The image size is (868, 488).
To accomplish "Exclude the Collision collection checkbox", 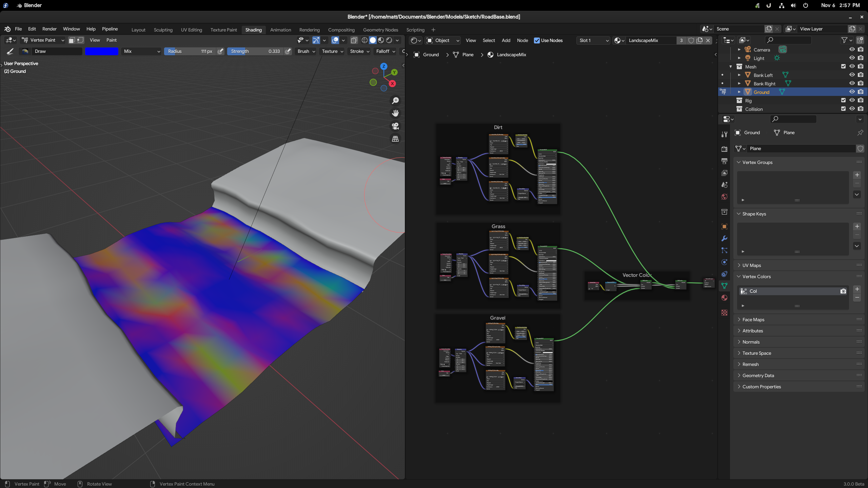I will tap(843, 109).
